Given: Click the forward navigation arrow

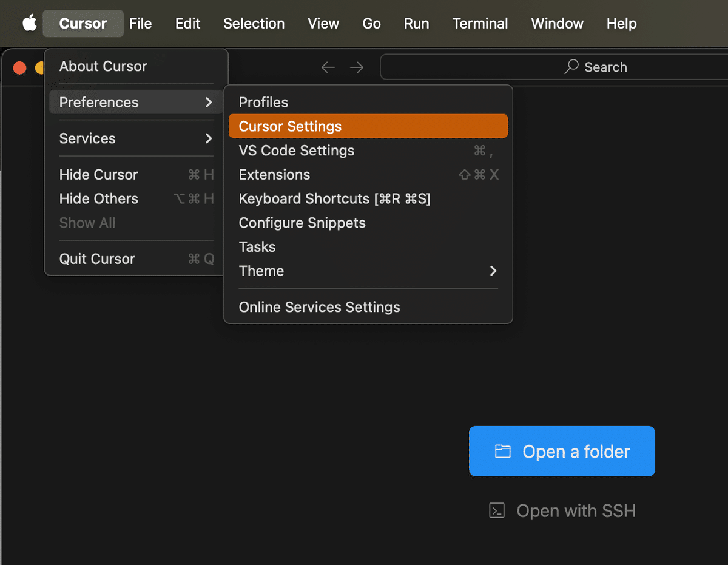Looking at the screenshot, I should 357,67.
